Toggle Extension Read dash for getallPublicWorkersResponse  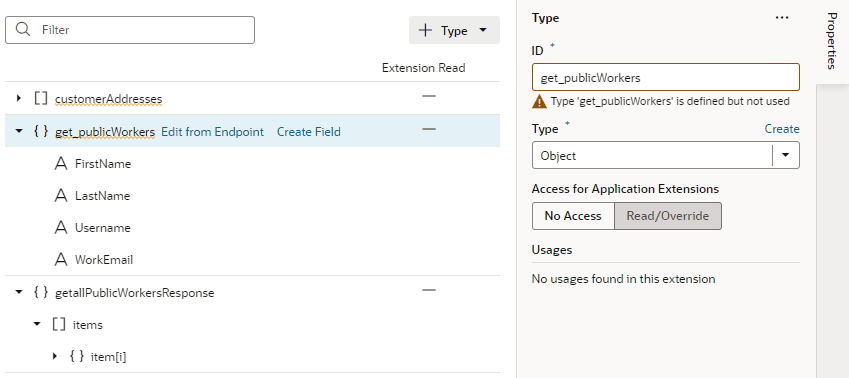pos(429,290)
